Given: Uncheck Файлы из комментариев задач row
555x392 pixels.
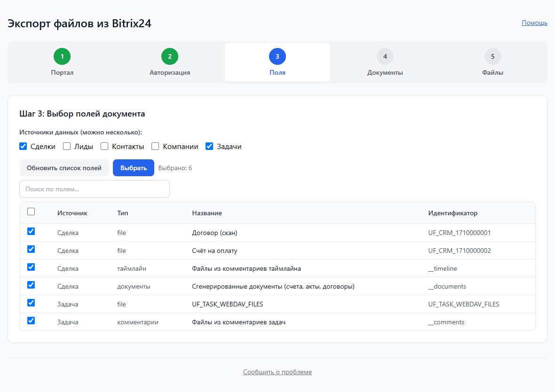Looking at the screenshot, I should (x=31, y=321).
